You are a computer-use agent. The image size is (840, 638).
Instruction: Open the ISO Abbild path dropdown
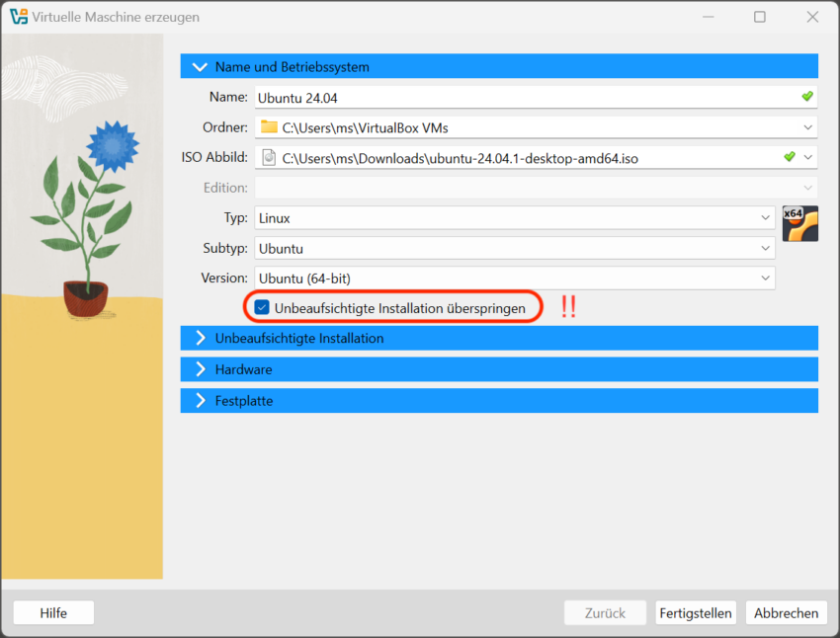coord(808,157)
